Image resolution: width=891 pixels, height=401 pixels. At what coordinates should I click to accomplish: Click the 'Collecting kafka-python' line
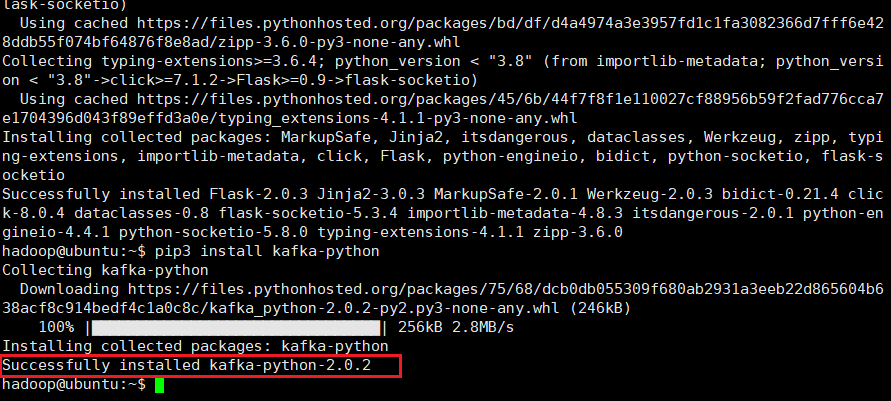pyautogui.click(x=105, y=270)
